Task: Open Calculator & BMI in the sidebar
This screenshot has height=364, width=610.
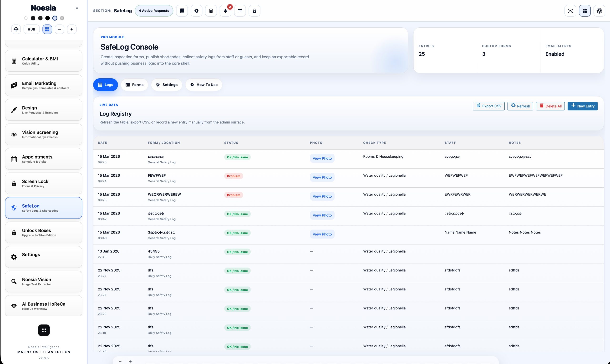Action: [x=43, y=61]
